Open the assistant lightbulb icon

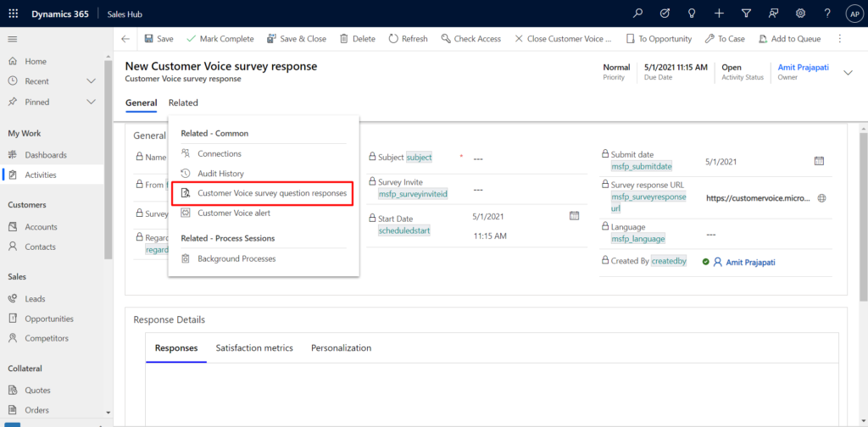[x=692, y=14]
